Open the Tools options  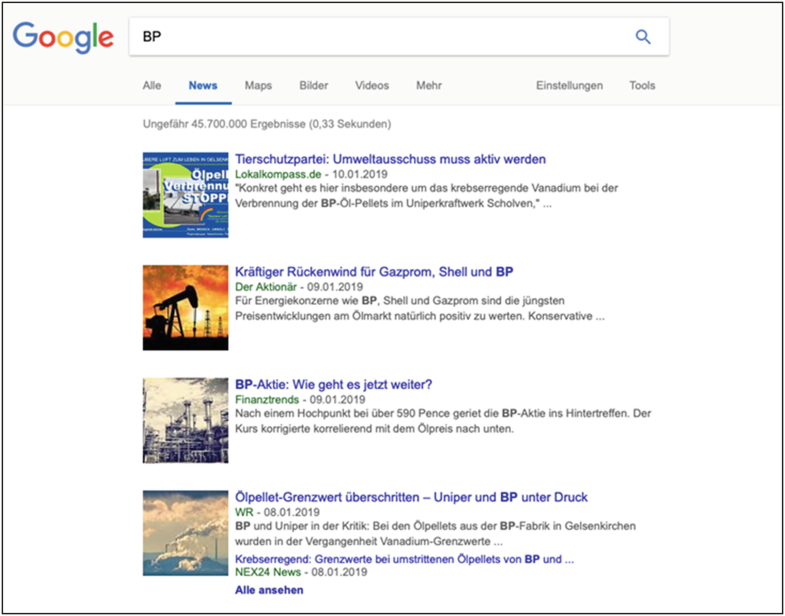(642, 86)
